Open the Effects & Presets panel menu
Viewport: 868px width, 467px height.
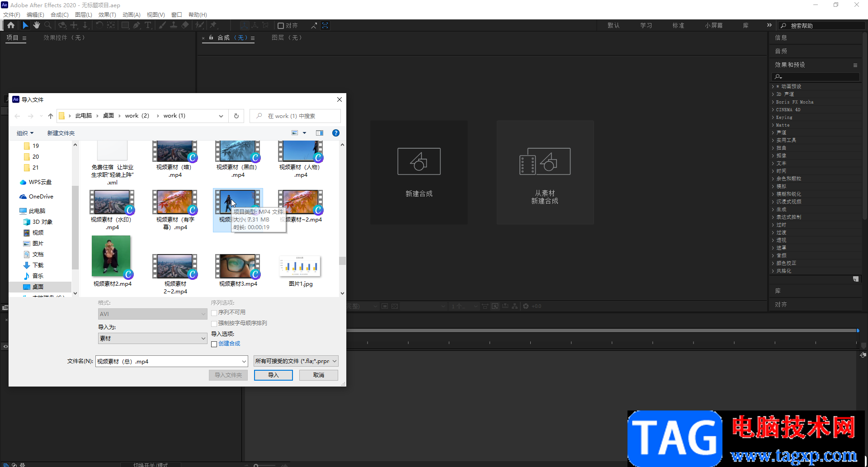(x=855, y=65)
